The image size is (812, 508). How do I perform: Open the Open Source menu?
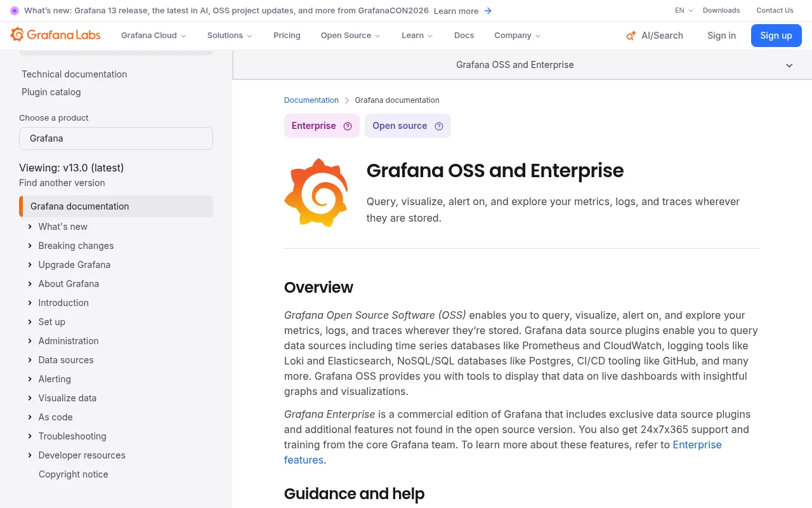351,36
